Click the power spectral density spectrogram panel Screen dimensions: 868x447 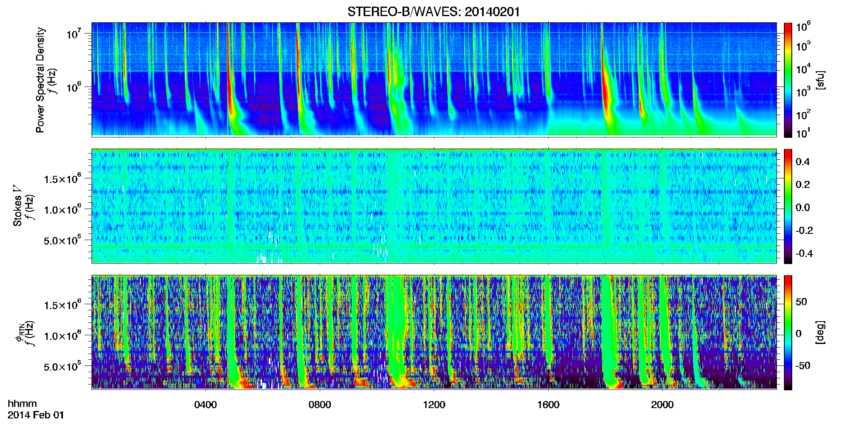tap(434, 79)
